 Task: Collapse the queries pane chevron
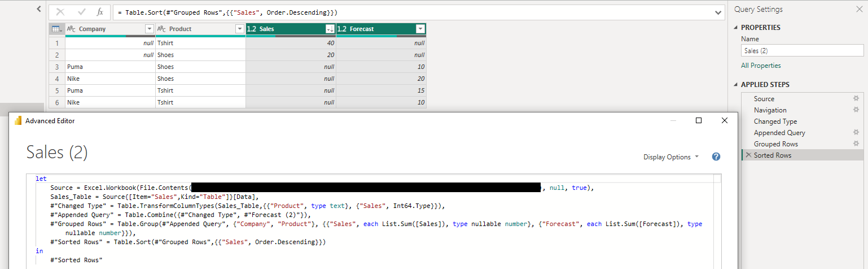[38, 9]
